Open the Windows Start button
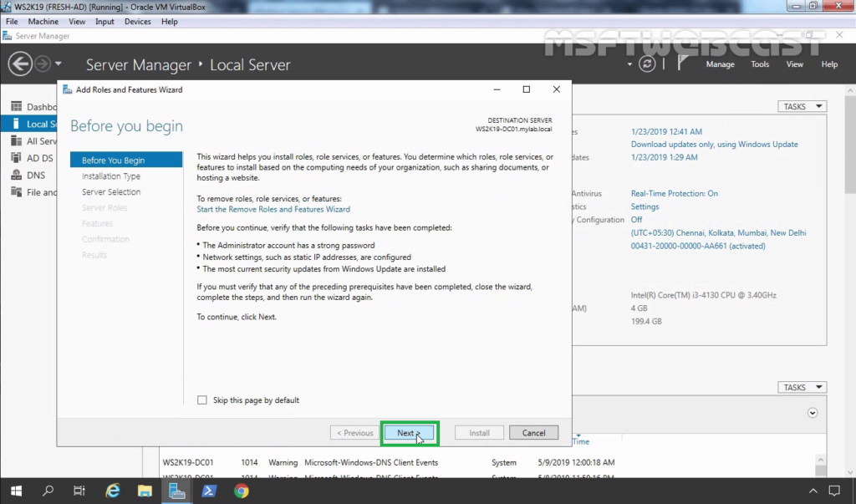Viewport: 856px width, 504px height. [x=16, y=491]
